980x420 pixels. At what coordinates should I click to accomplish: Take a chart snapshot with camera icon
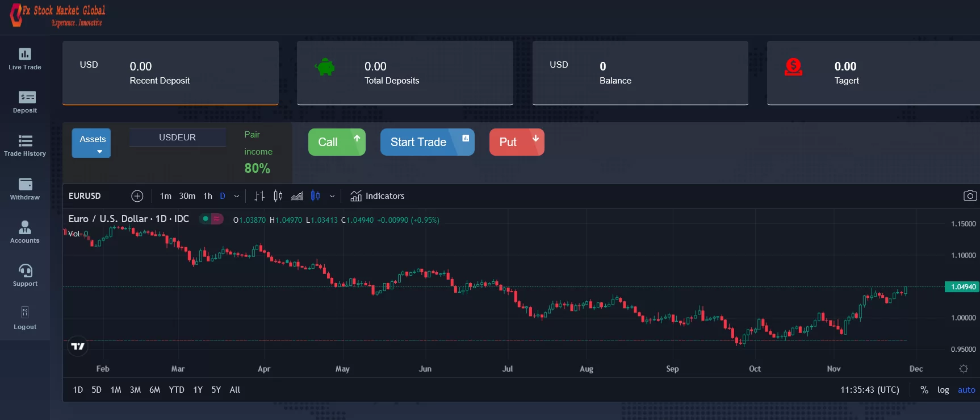click(970, 196)
